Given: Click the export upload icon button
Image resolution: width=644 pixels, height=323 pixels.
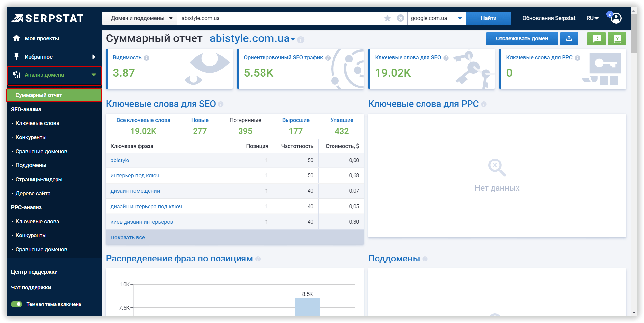Looking at the screenshot, I should 569,39.
